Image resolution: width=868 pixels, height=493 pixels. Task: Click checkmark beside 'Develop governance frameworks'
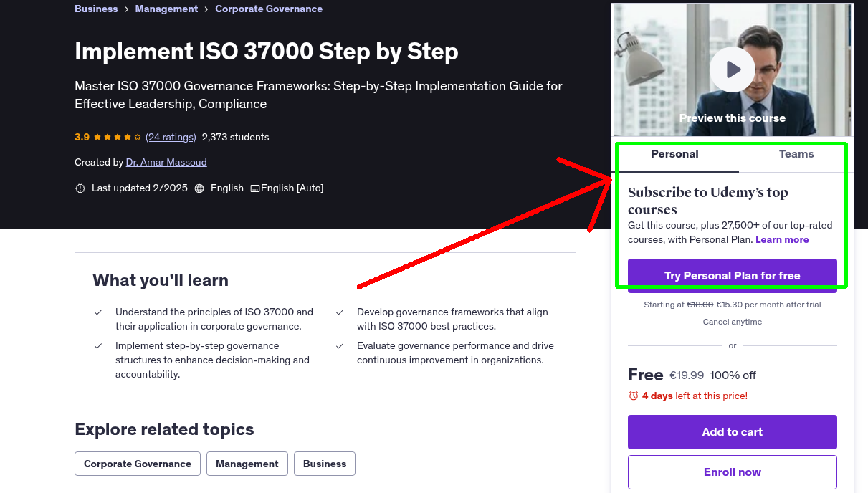coord(340,312)
